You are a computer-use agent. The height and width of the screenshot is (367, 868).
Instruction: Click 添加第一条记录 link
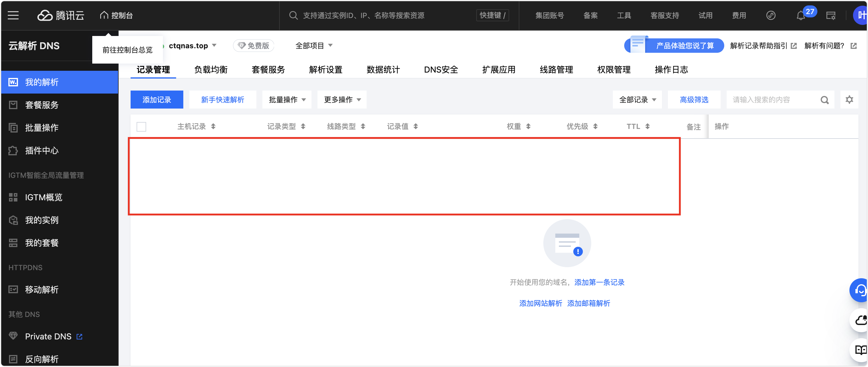click(599, 282)
